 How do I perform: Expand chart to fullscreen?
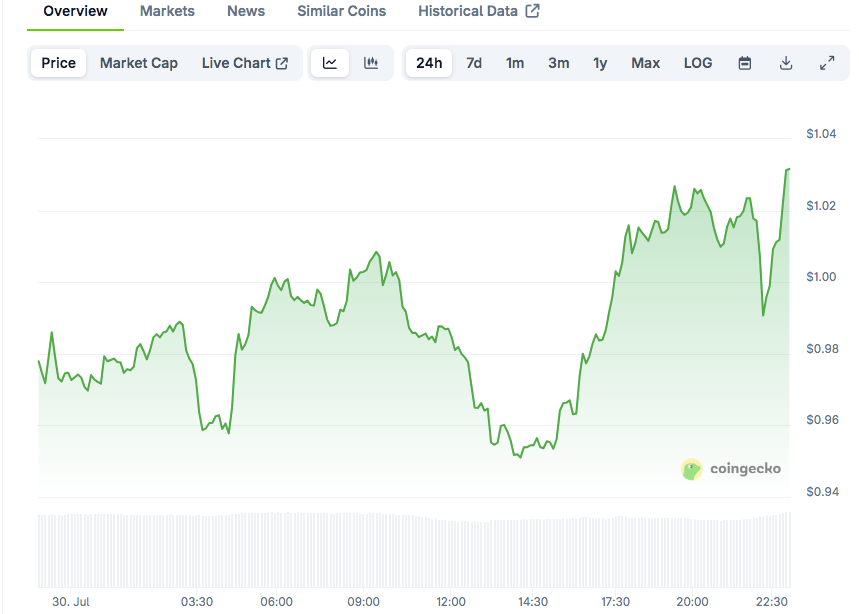pyautogui.click(x=827, y=63)
